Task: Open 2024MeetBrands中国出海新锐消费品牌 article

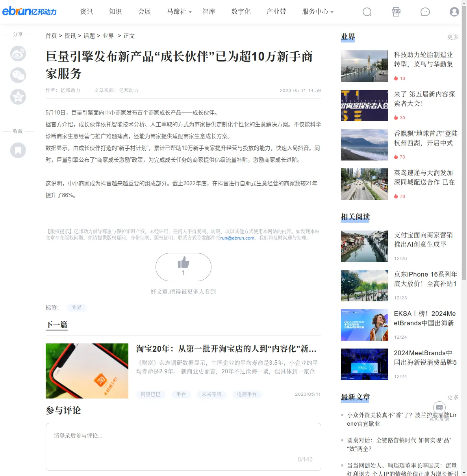Action: 426,358
